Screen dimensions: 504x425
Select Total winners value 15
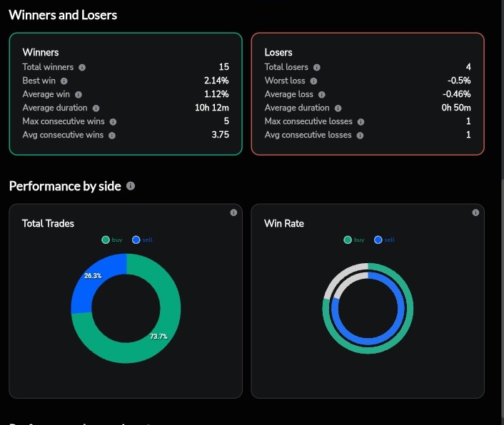click(x=224, y=67)
